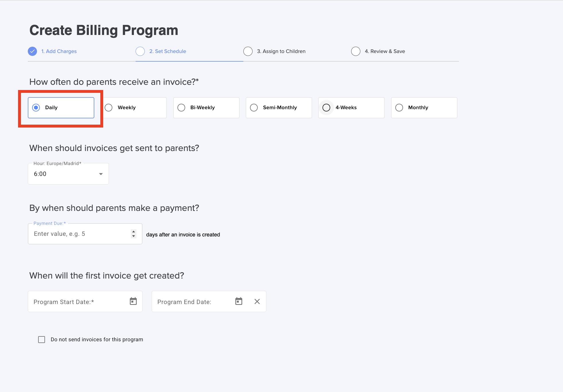Select the 4-Weeks frequency option
Image resolution: width=563 pixels, height=392 pixels.
point(327,108)
